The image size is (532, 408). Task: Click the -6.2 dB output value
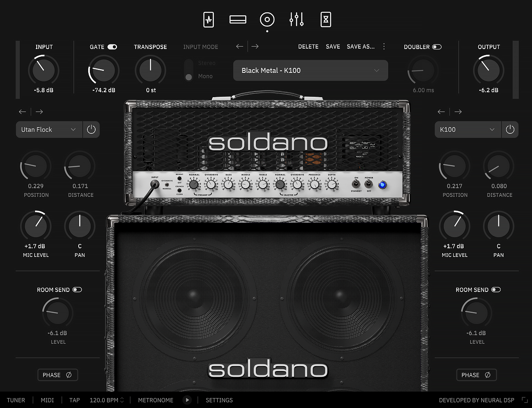pos(489,90)
